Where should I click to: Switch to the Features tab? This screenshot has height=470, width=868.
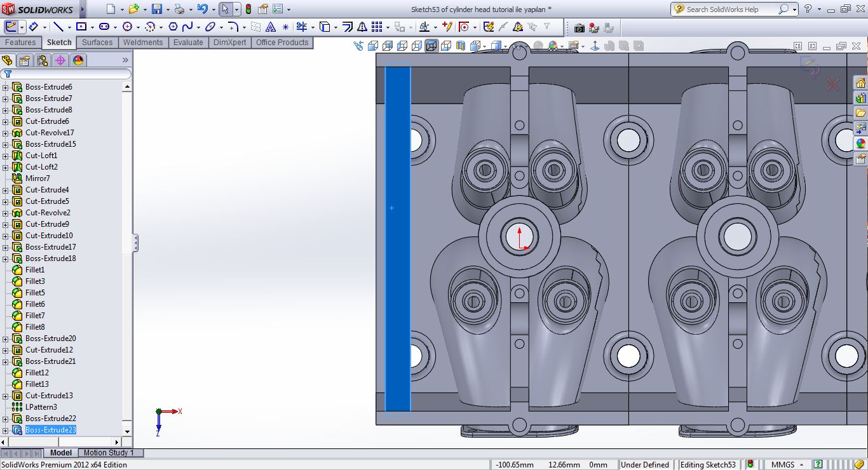20,43
